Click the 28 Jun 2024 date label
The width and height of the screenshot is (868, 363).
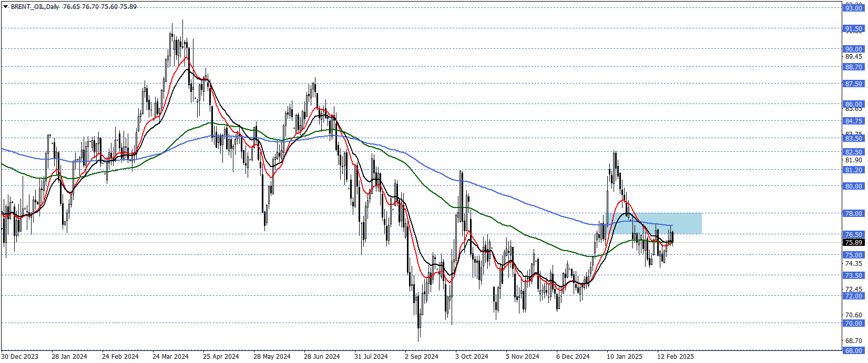pos(322,356)
